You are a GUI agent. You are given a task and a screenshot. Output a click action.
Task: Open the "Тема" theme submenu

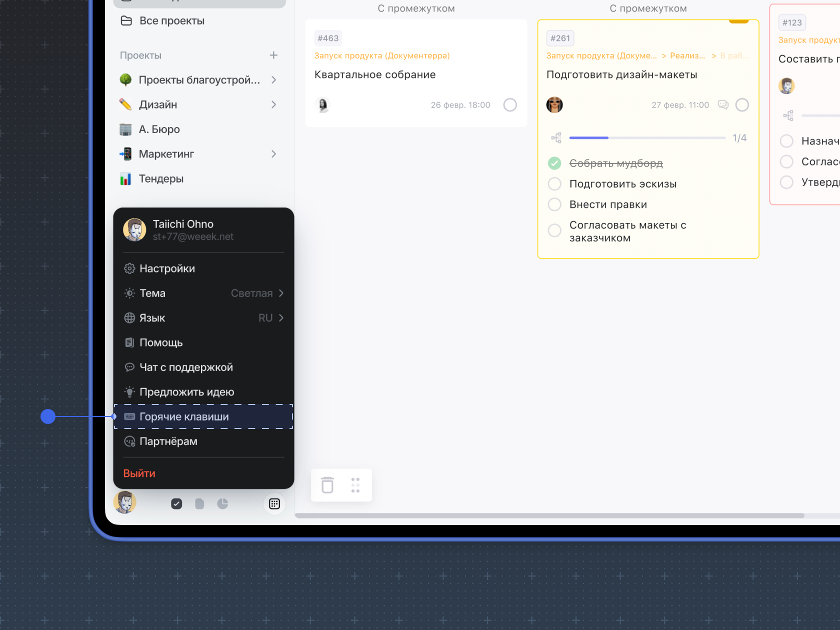click(x=203, y=293)
